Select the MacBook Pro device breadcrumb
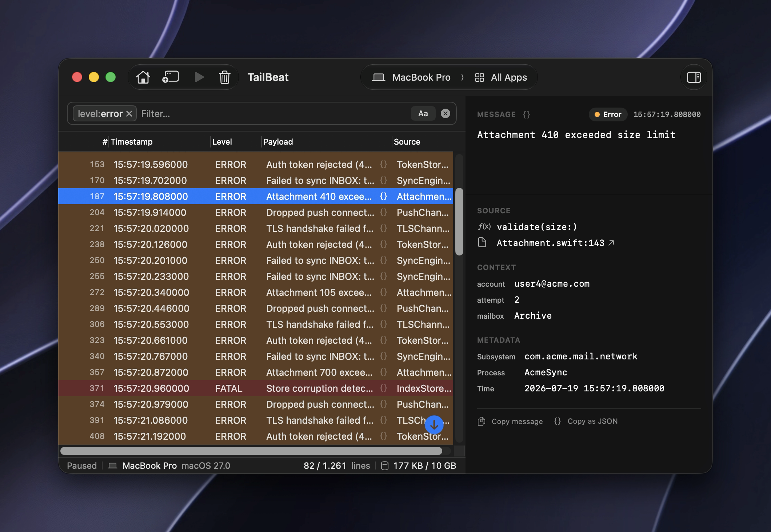 pos(411,77)
